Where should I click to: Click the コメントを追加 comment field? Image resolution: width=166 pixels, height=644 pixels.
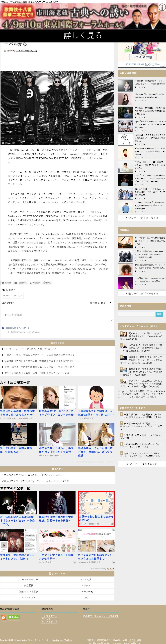click(x=57, y=316)
